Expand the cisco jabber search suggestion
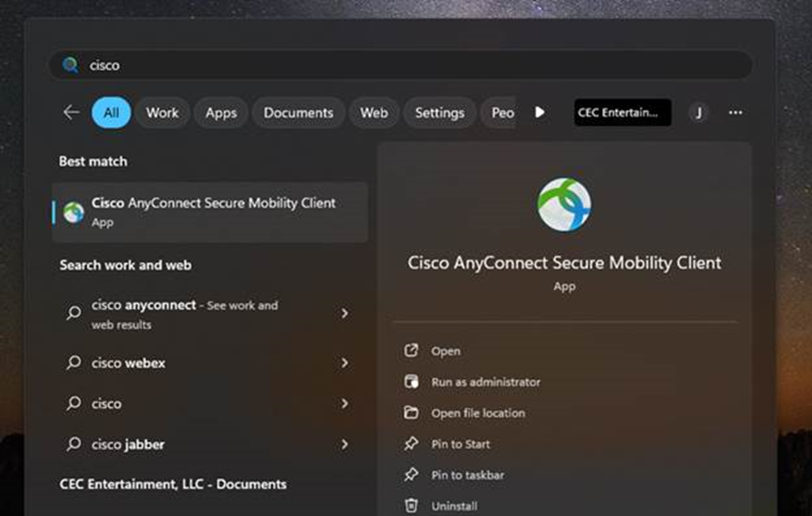This screenshot has width=812, height=516. 345,444
